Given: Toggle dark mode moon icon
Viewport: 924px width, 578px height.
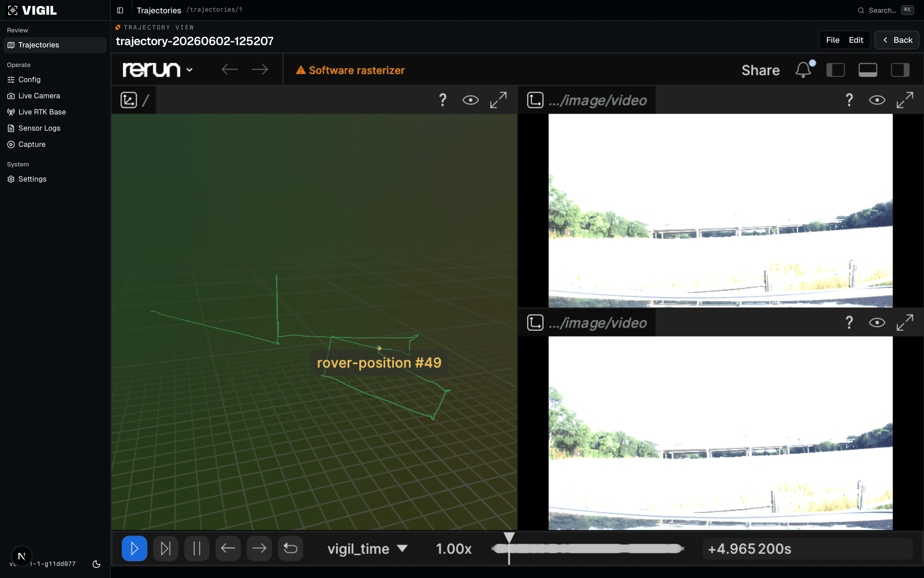Looking at the screenshot, I should tap(97, 564).
